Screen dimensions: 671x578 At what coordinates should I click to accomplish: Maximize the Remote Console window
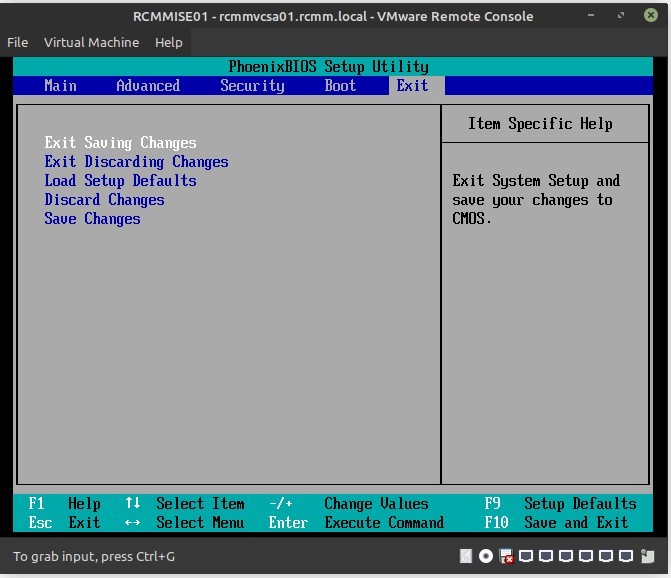click(621, 15)
